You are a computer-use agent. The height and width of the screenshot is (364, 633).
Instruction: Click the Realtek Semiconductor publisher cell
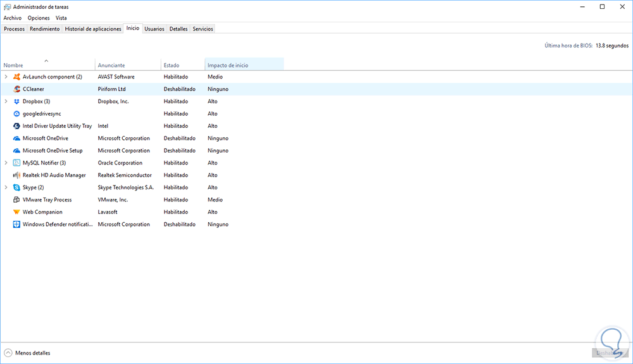125,175
